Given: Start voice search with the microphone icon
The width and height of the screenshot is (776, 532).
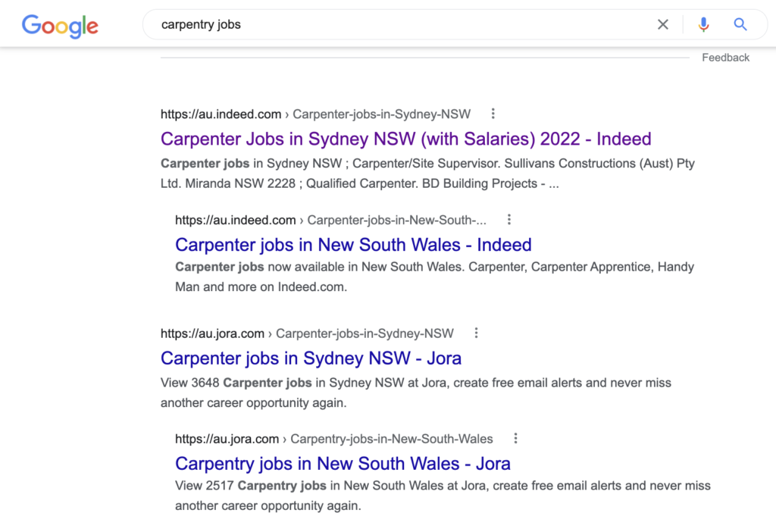Looking at the screenshot, I should coord(703,24).
